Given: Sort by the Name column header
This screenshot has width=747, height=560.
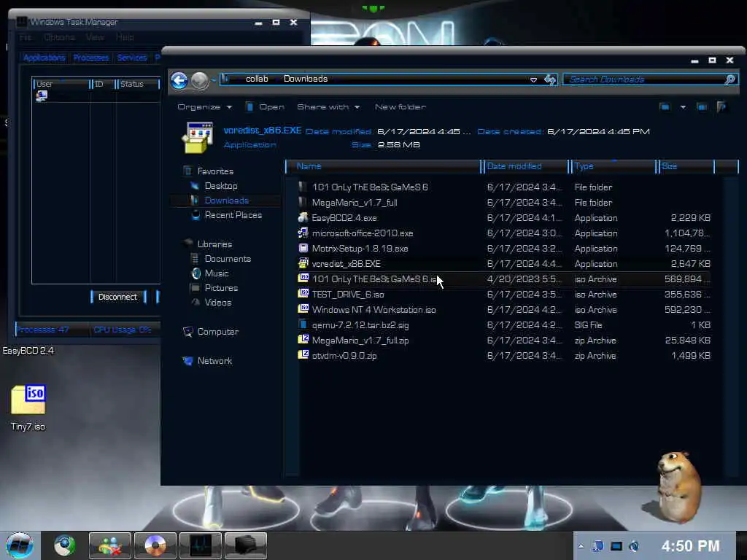Looking at the screenshot, I should click(x=384, y=166).
